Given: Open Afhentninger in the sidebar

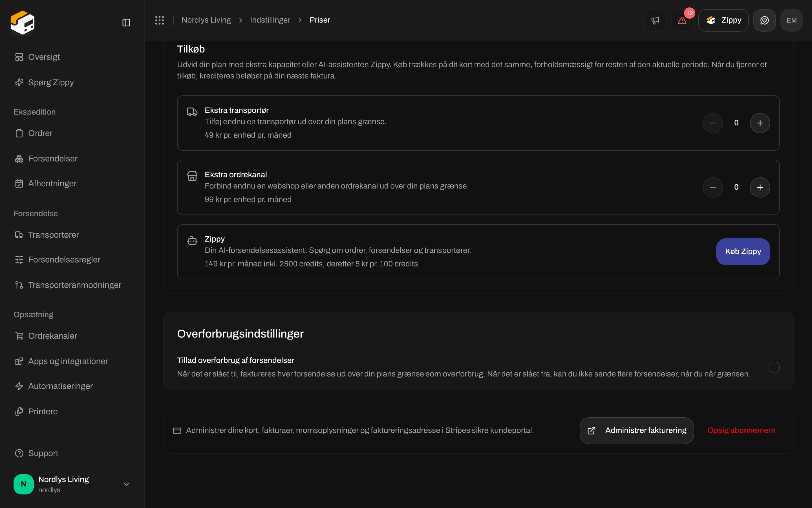Looking at the screenshot, I should point(72,183).
